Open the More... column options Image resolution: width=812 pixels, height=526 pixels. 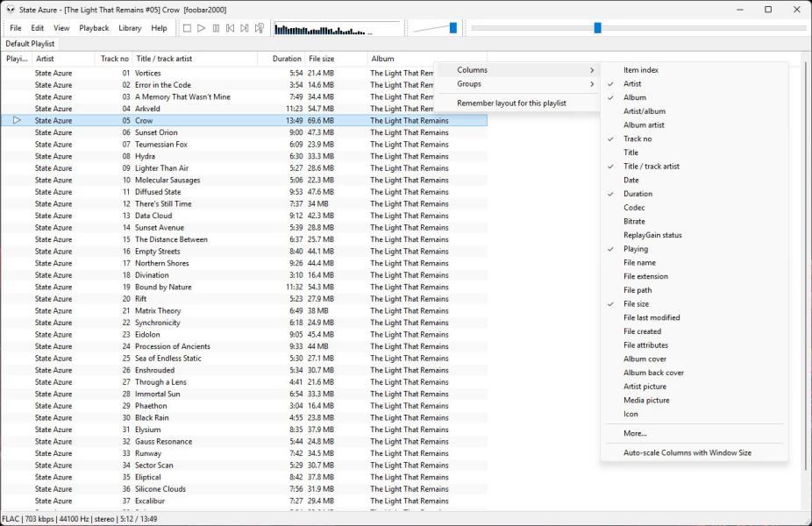point(635,433)
